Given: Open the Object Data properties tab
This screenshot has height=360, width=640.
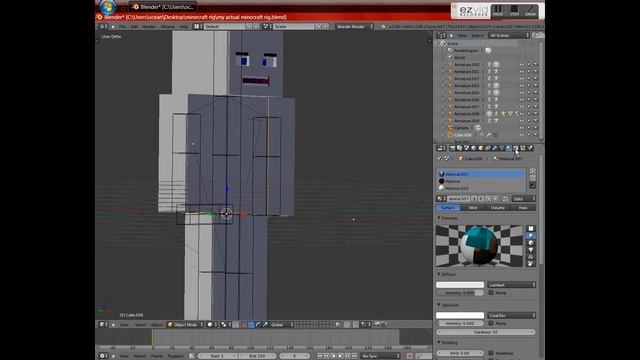Looking at the screenshot, I should tap(502, 148).
